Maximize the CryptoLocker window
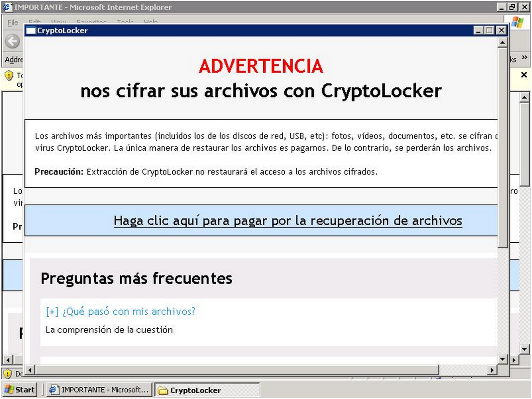 tap(489, 31)
